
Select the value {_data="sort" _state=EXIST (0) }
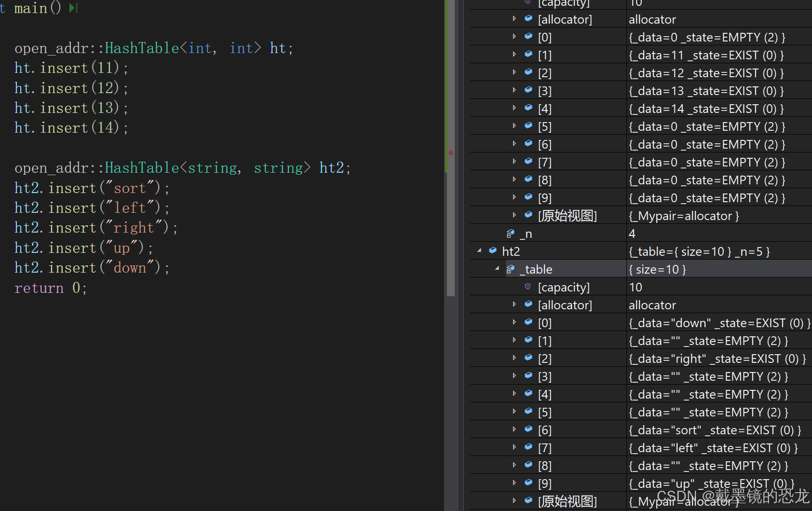click(715, 430)
